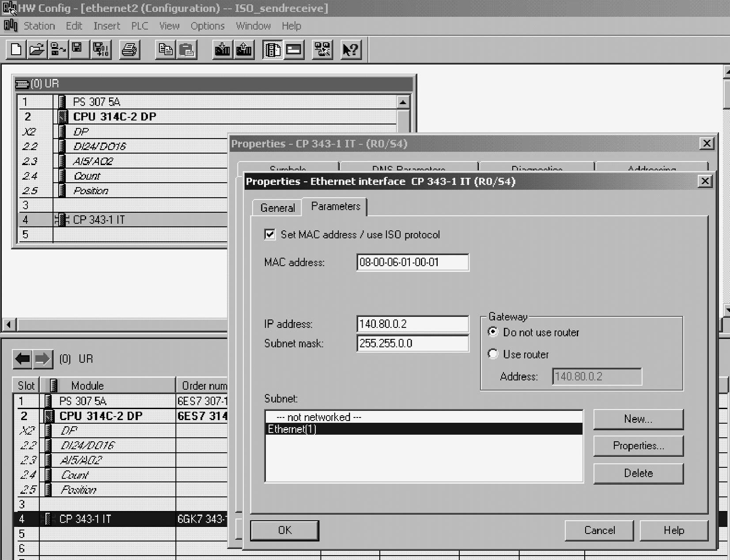The width and height of the screenshot is (730, 560).
Task: Click the subnet Properties... button
Action: pyautogui.click(x=638, y=446)
